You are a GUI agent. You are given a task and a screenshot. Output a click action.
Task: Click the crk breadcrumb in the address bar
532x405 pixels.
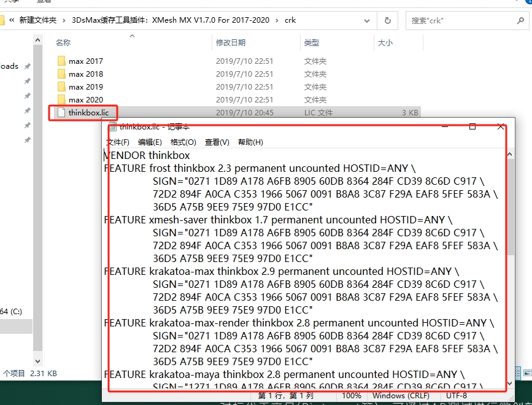click(x=290, y=20)
